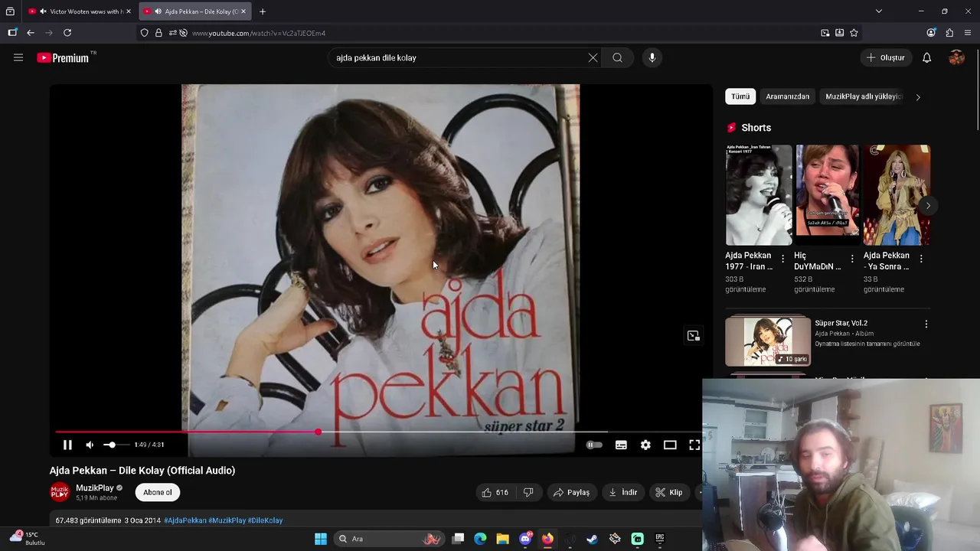Mute the video with speaker icon
Image resolution: width=980 pixels, height=551 pixels.
coord(90,445)
